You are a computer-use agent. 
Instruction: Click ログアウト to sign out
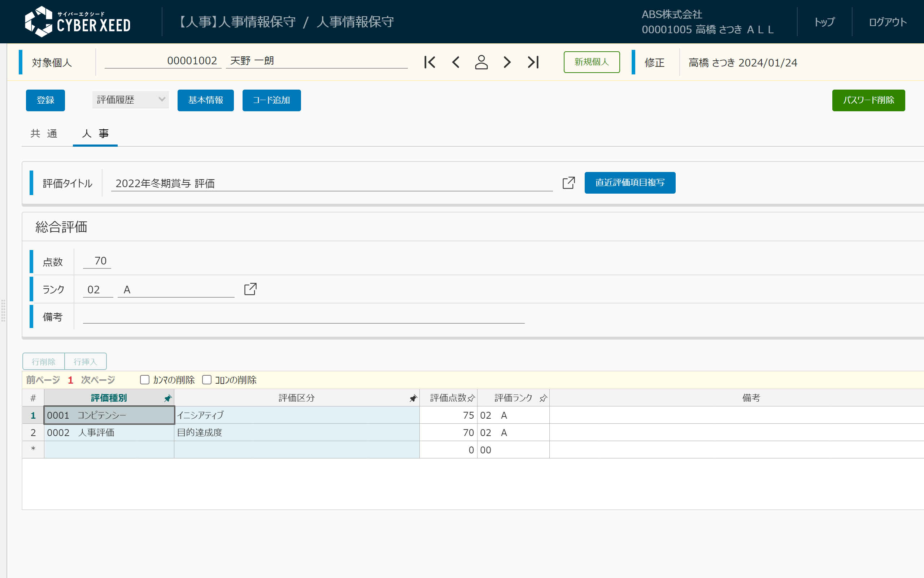[888, 22]
